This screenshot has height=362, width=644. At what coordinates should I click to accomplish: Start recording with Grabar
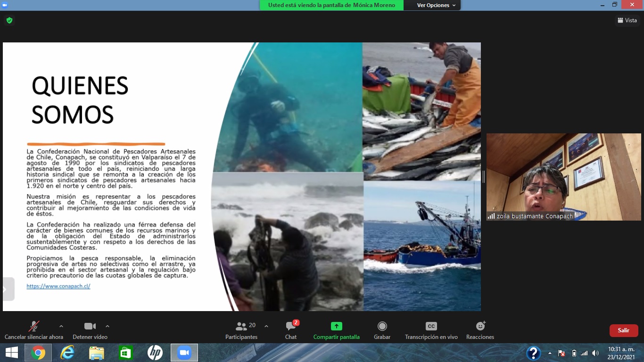(x=382, y=330)
